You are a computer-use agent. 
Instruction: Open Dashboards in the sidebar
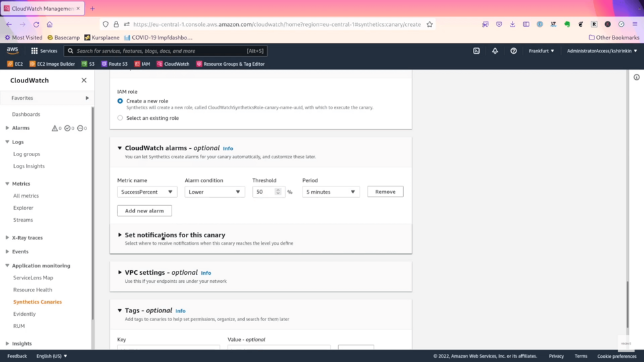[x=26, y=115]
